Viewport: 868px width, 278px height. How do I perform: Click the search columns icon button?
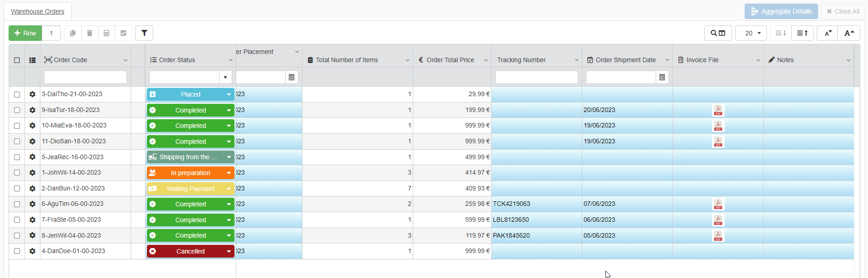(x=717, y=33)
